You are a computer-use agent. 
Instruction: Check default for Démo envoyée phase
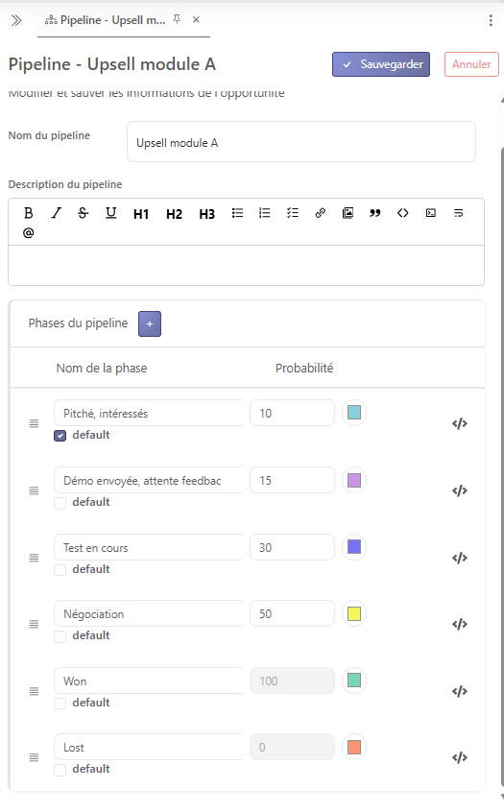coord(60,503)
